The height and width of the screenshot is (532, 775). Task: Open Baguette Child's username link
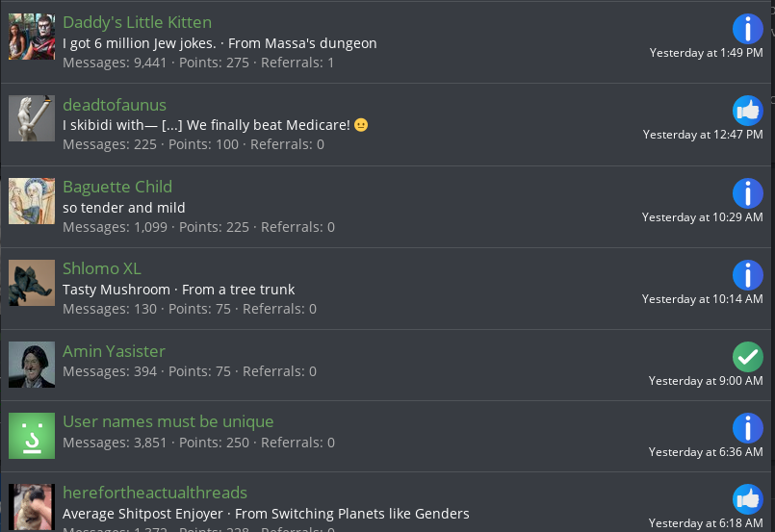tap(117, 187)
